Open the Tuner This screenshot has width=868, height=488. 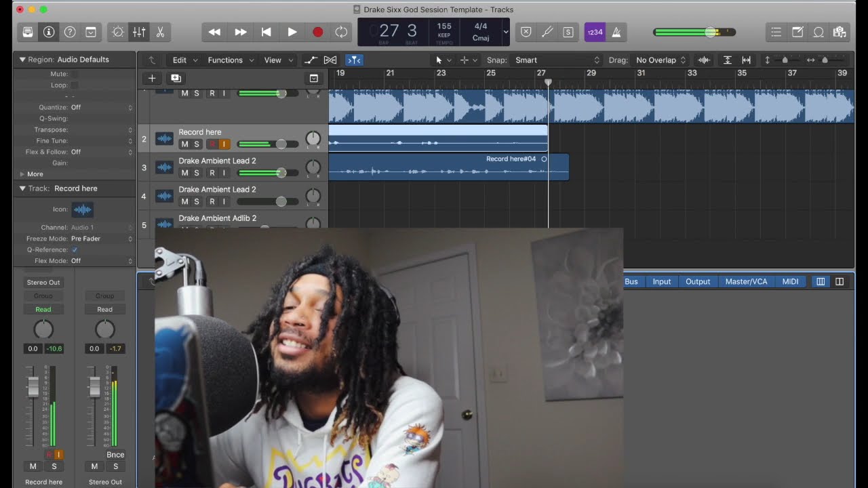point(547,32)
